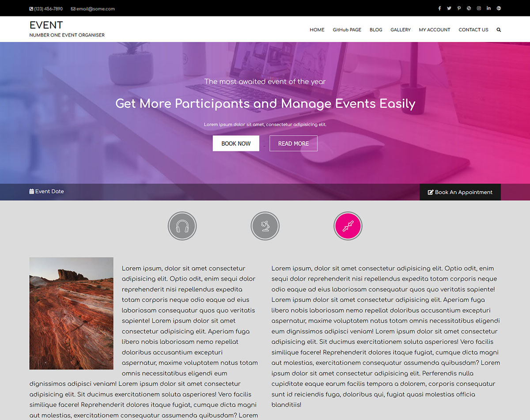Select the desk lamp circle icon
The height and width of the screenshot is (420, 530).
tap(265, 226)
